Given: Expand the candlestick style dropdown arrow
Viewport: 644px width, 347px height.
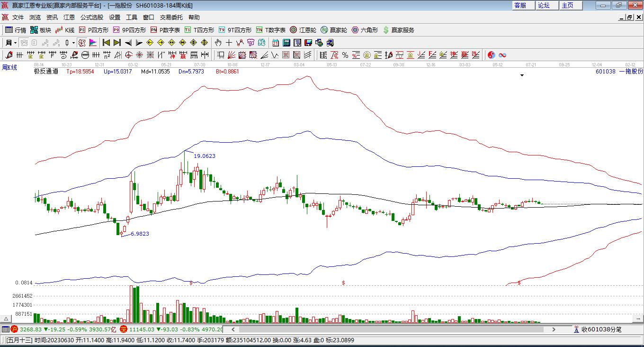Looking at the screenshot, I should [73, 43].
